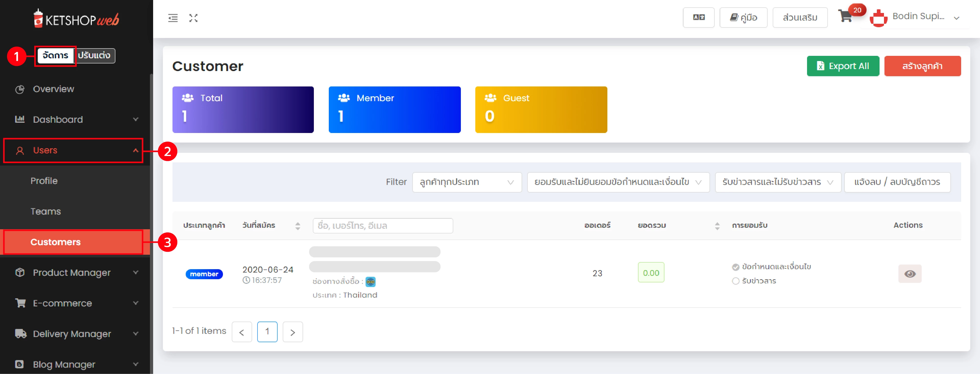This screenshot has height=374, width=980.
Task: Click the Member customers card
Action: click(x=394, y=109)
